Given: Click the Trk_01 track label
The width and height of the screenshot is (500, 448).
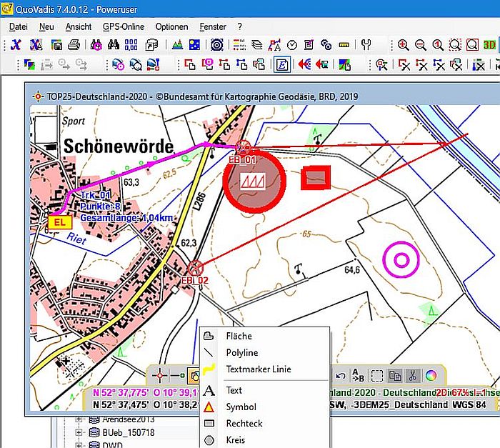Looking at the screenshot, I should 96,195.
